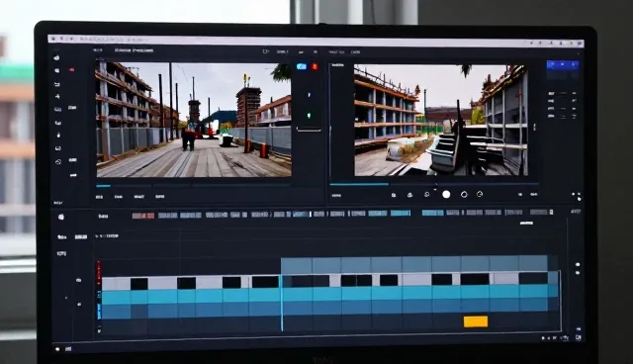Click the blue marker above the green marker
Screen dimensions: 633x364
310,95
